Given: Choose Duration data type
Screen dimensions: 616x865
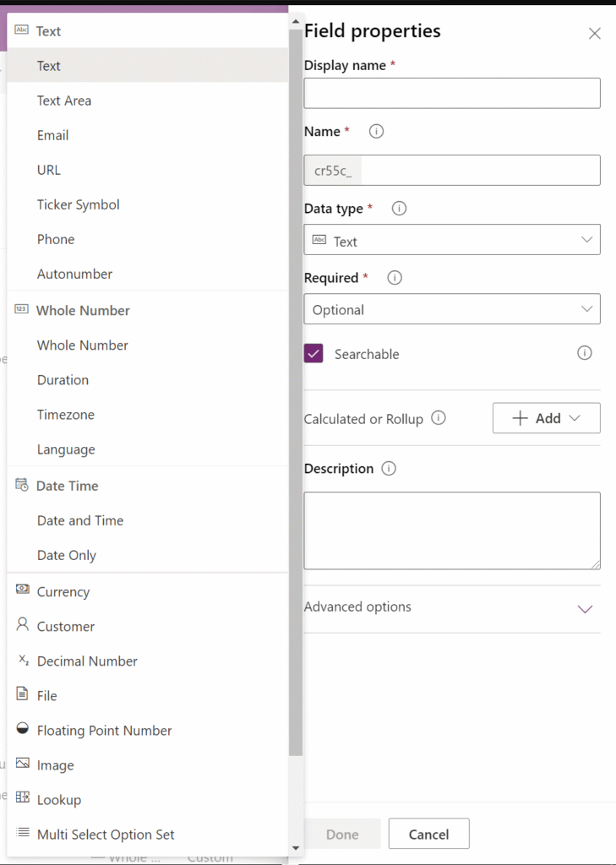Looking at the screenshot, I should click(x=147, y=380).
